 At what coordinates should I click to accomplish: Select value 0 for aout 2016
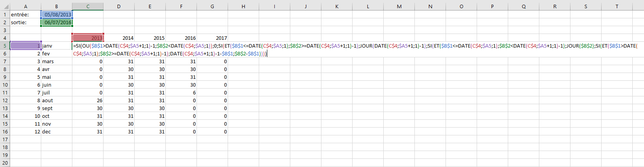tap(181, 100)
